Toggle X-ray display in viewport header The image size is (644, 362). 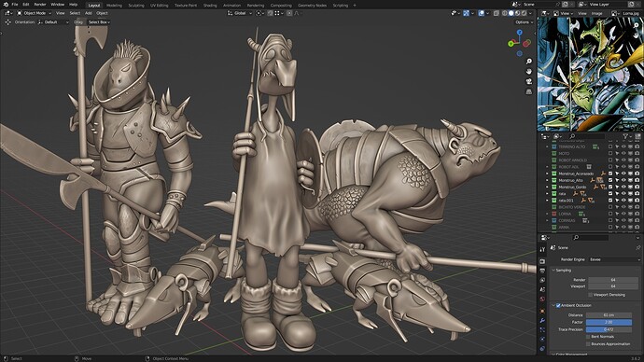pyautogui.click(x=497, y=13)
